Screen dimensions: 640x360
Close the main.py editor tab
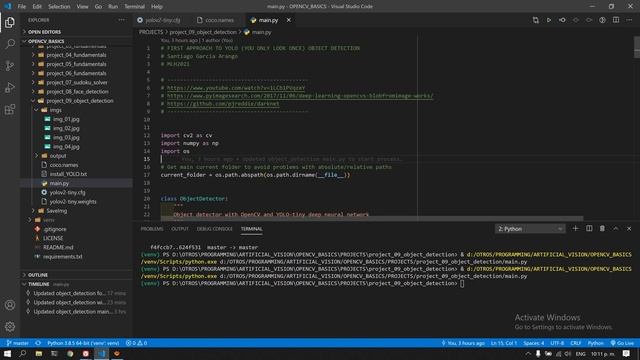[289, 20]
